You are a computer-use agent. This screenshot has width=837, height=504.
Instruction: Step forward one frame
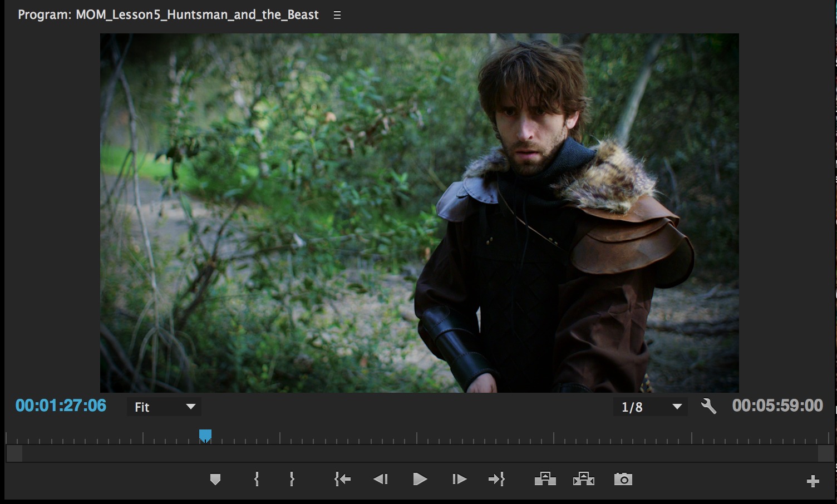click(x=459, y=479)
